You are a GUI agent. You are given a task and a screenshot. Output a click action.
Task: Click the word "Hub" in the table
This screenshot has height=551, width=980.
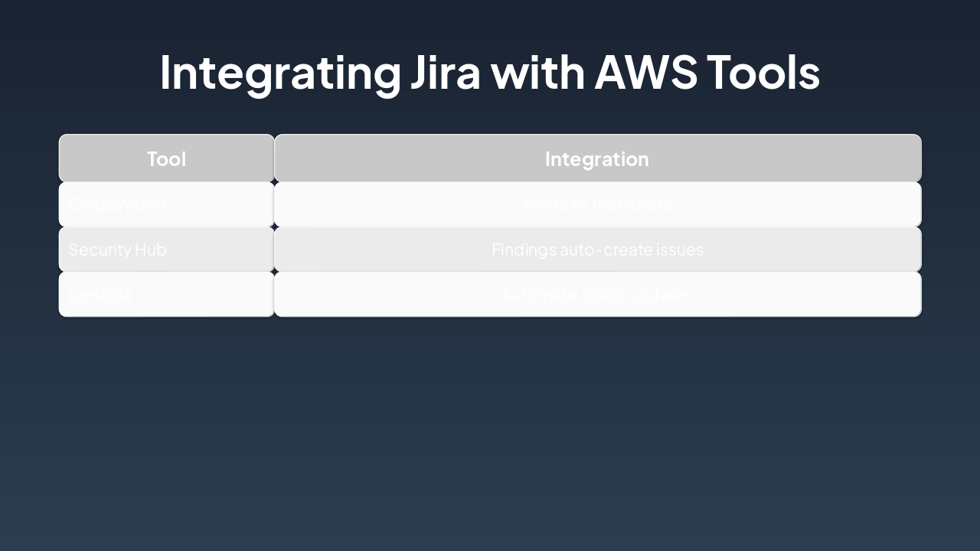[152, 249]
